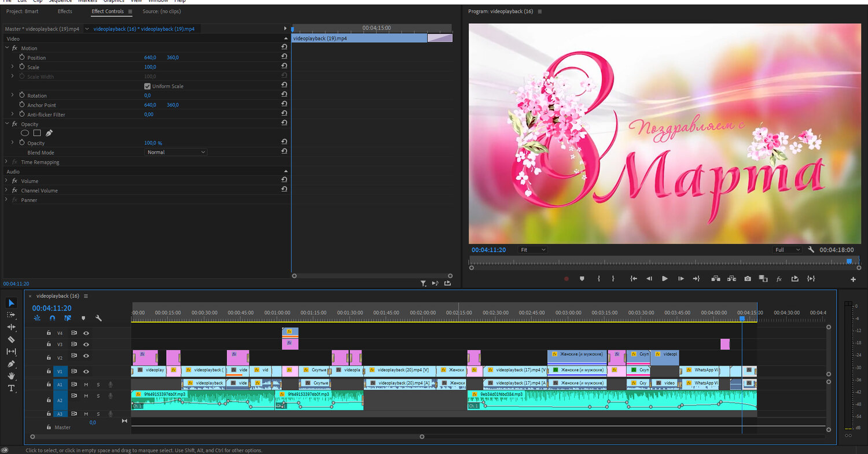Toggle Linked Selection in timeline
868x454 pixels.
67,318
